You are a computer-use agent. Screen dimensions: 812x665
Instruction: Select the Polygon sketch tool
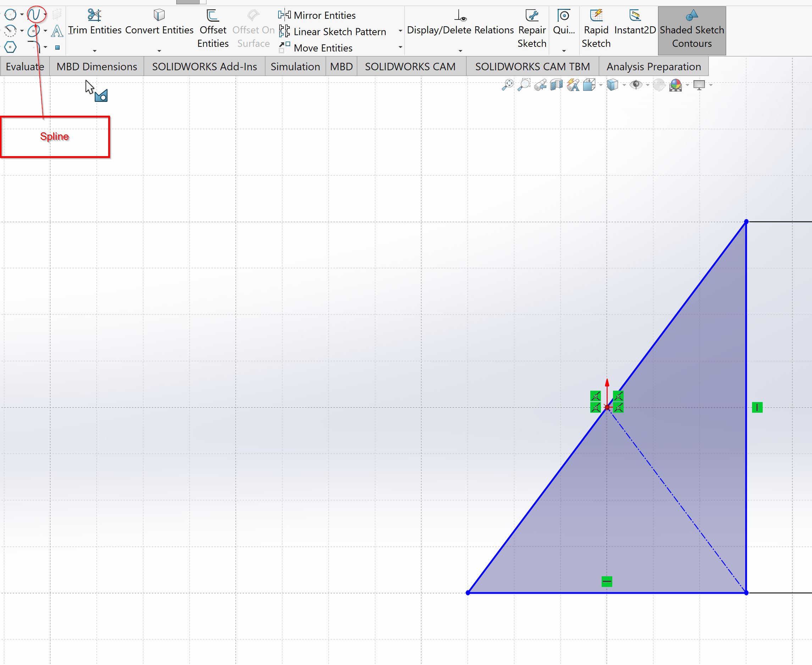(x=10, y=47)
